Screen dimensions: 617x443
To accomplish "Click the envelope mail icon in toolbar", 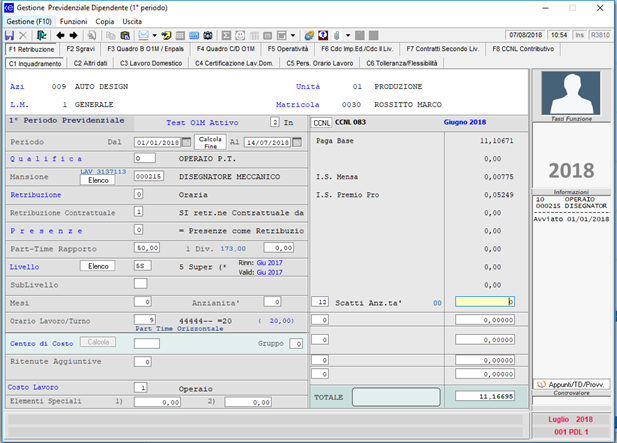I will pos(144,35).
